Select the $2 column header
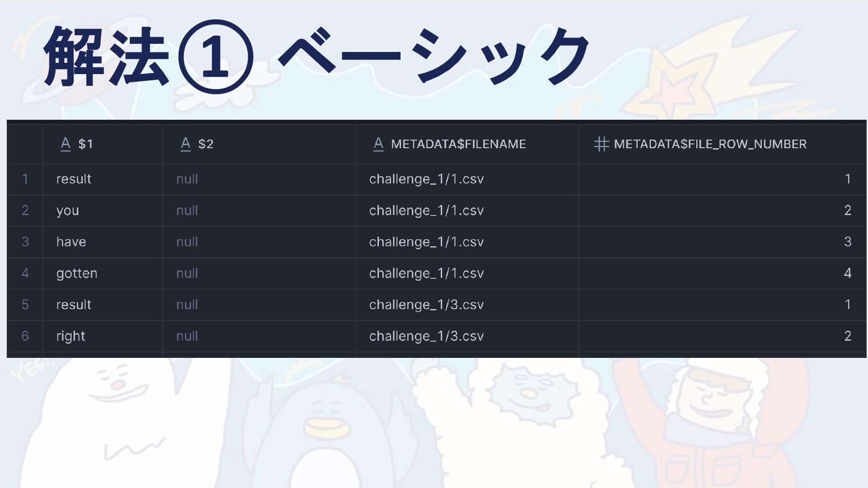 [x=259, y=144]
